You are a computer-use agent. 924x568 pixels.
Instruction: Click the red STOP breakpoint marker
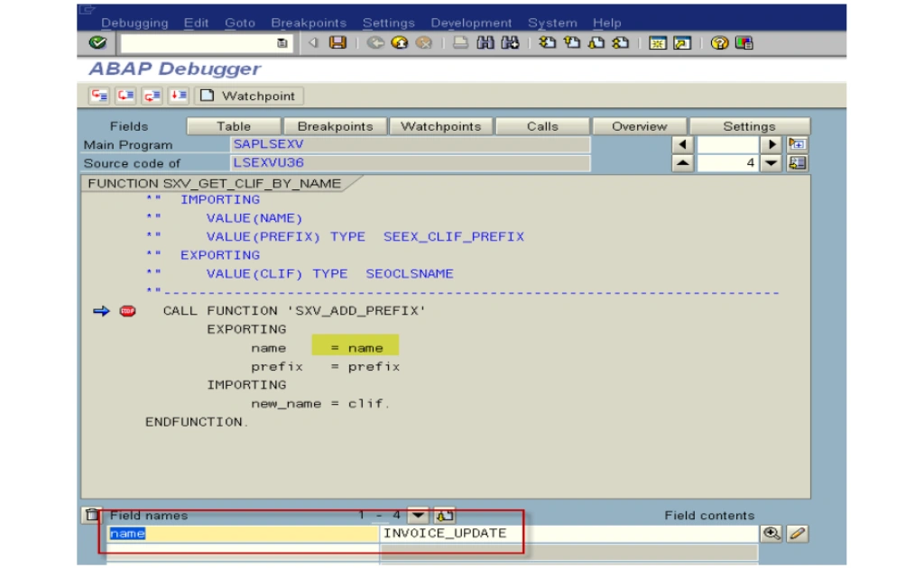coord(128,311)
